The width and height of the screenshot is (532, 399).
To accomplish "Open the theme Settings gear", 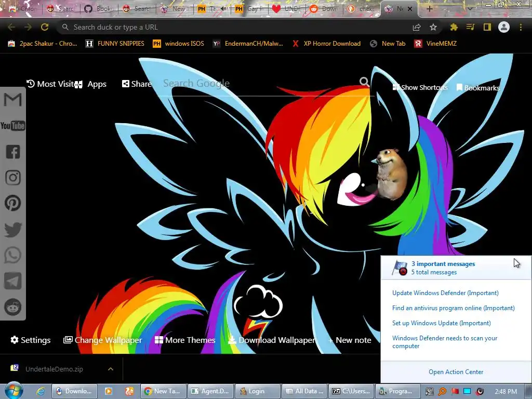I will (x=31, y=340).
